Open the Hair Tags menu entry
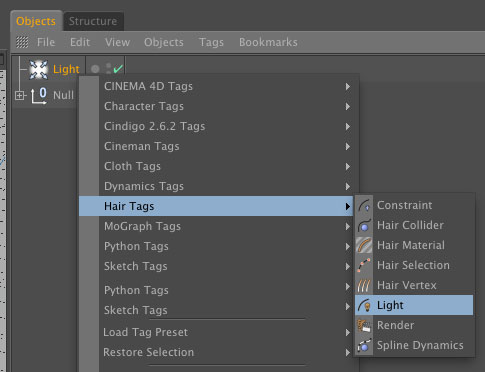Viewport: 485px width, 372px height. coord(216,206)
